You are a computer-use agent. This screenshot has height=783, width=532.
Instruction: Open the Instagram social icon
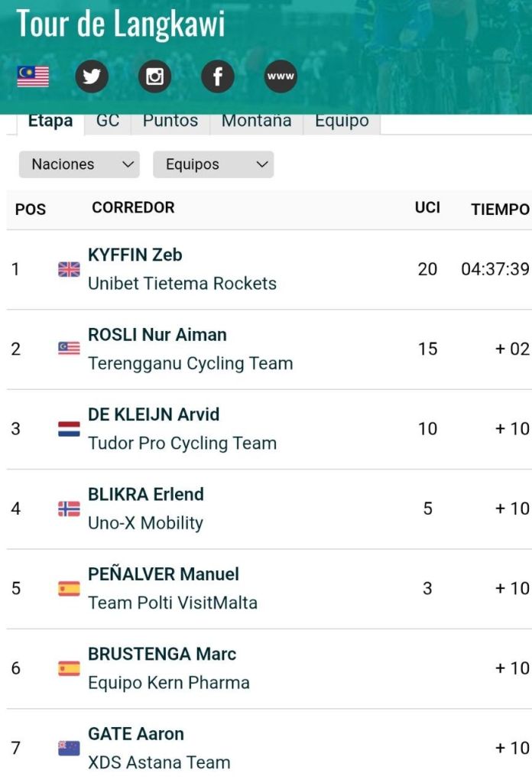pos(154,76)
